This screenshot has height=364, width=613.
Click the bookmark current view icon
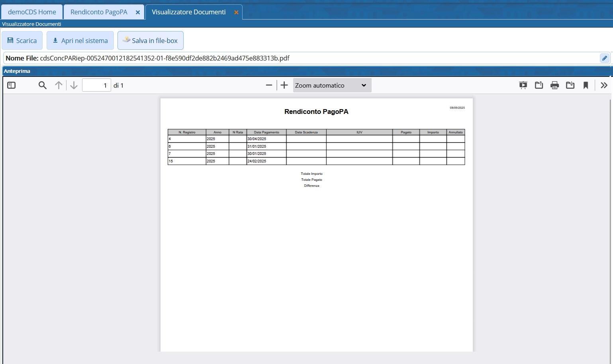586,85
